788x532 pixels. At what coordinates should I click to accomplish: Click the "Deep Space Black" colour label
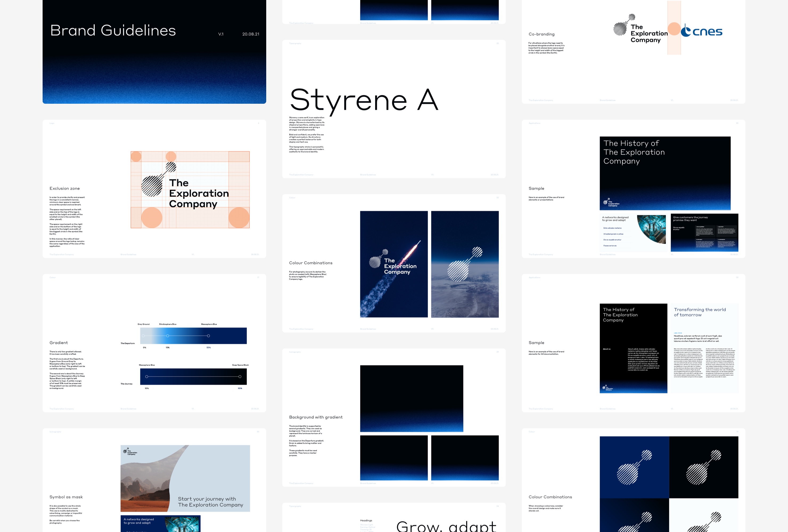240,365
